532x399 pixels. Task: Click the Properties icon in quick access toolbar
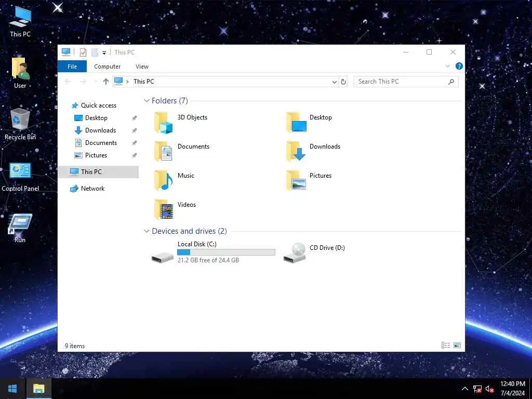(83, 52)
